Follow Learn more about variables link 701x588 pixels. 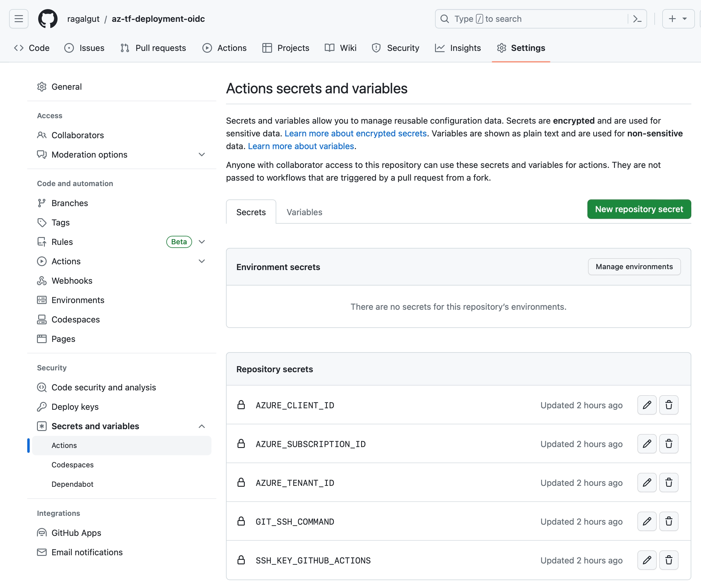301,146
